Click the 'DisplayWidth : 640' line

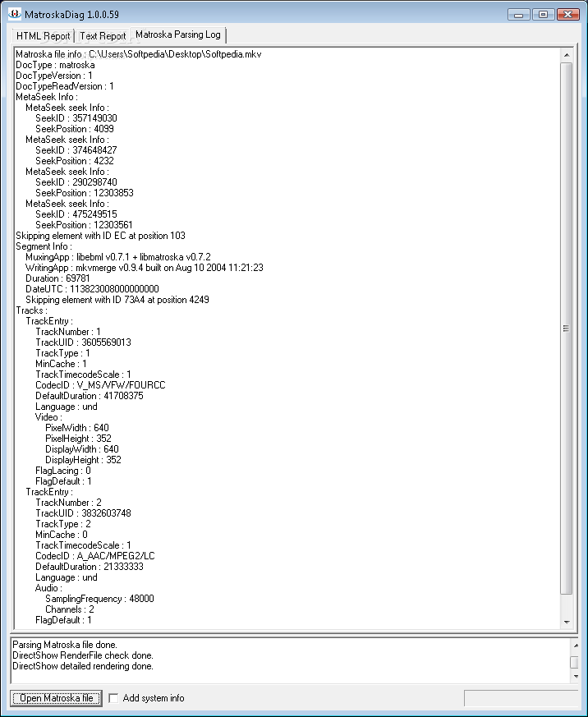(82, 449)
